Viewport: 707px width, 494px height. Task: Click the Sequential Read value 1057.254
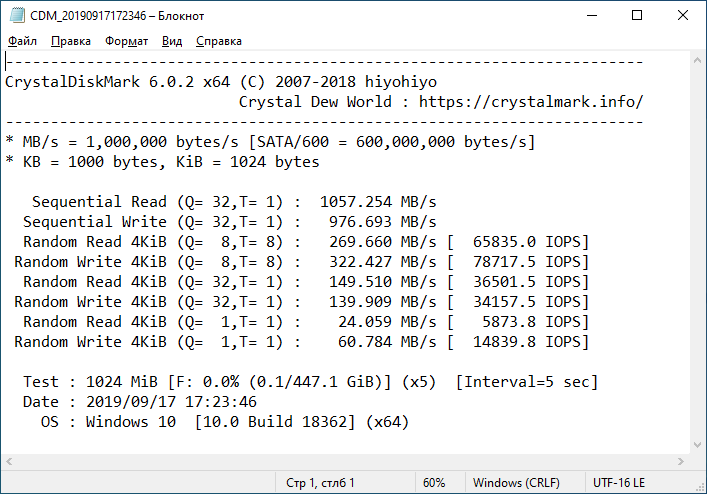coord(356,201)
